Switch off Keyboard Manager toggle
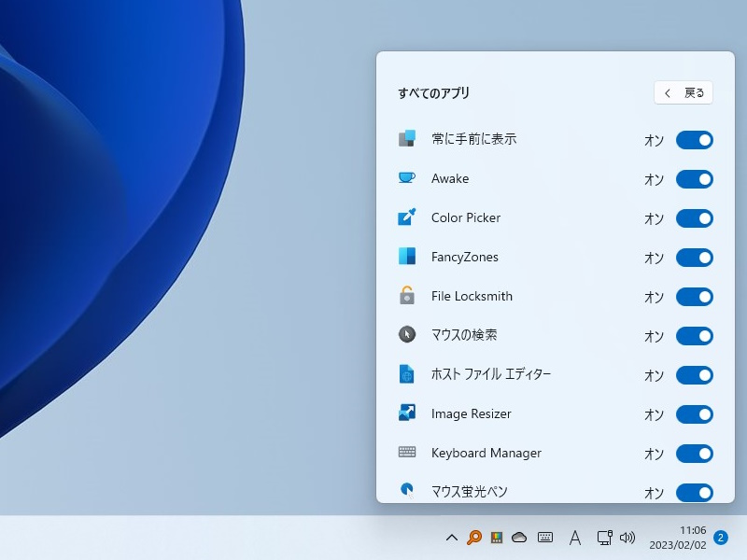The height and width of the screenshot is (560, 747). point(694,454)
